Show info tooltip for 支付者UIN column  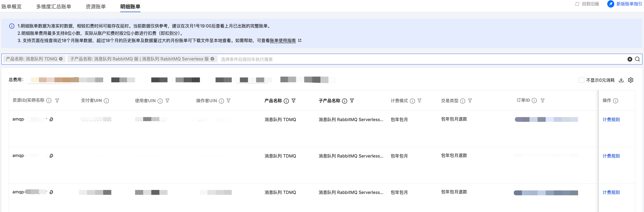point(106,101)
